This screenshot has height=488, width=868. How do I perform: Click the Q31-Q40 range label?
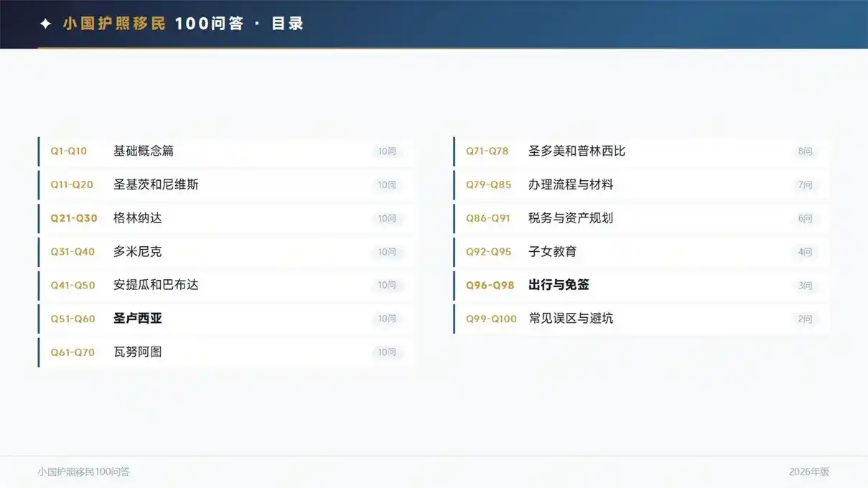pos(73,252)
